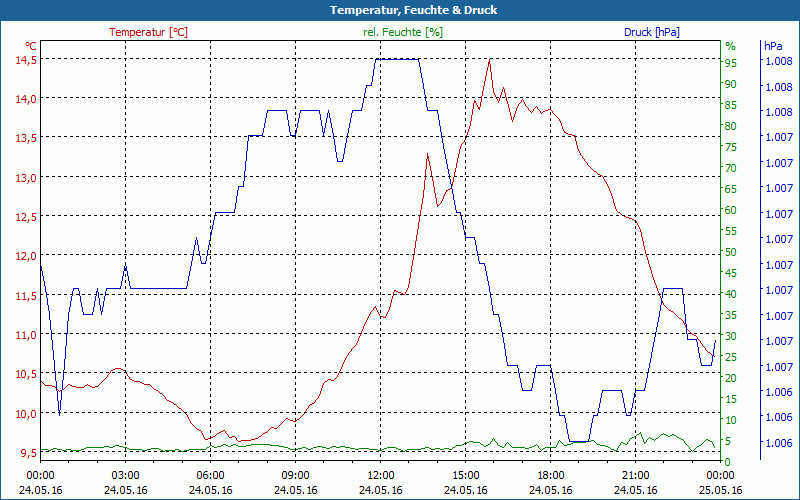Image resolution: width=800 pixels, height=500 pixels.
Task: Select the blue Druck [hPa] legend label
Action: point(651,32)
